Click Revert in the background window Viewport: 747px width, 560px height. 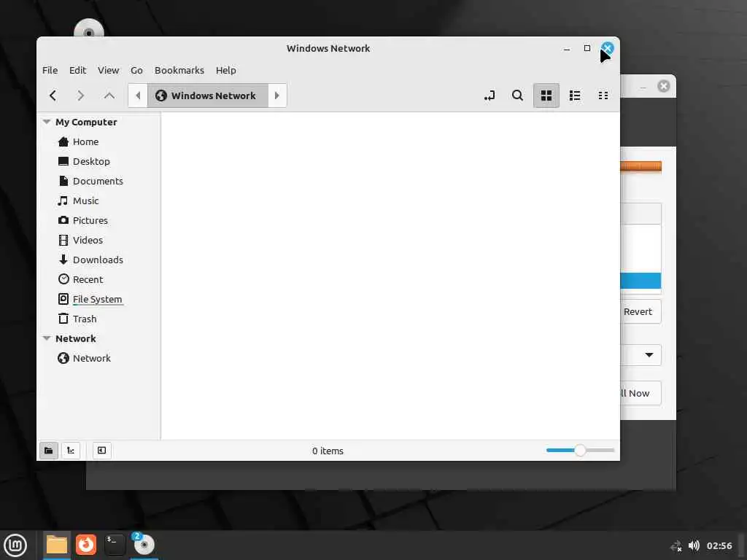coord(640,311)
